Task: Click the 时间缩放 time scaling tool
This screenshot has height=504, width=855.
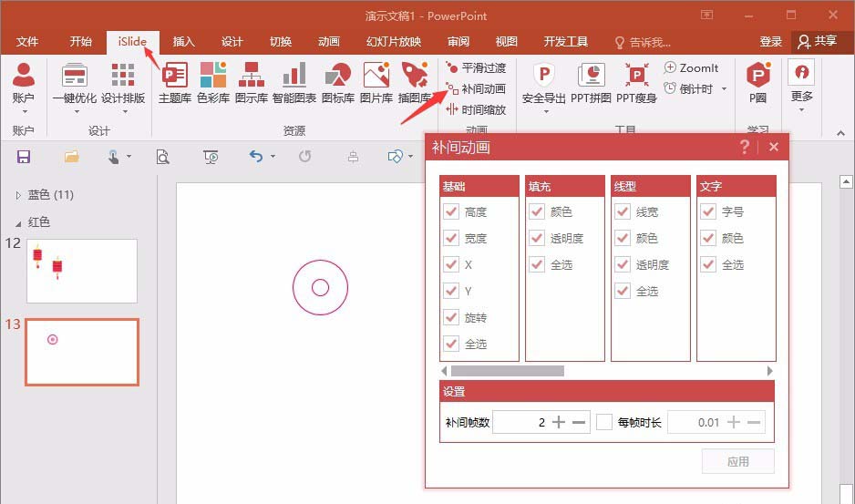Action: click(x=476, y=109)
